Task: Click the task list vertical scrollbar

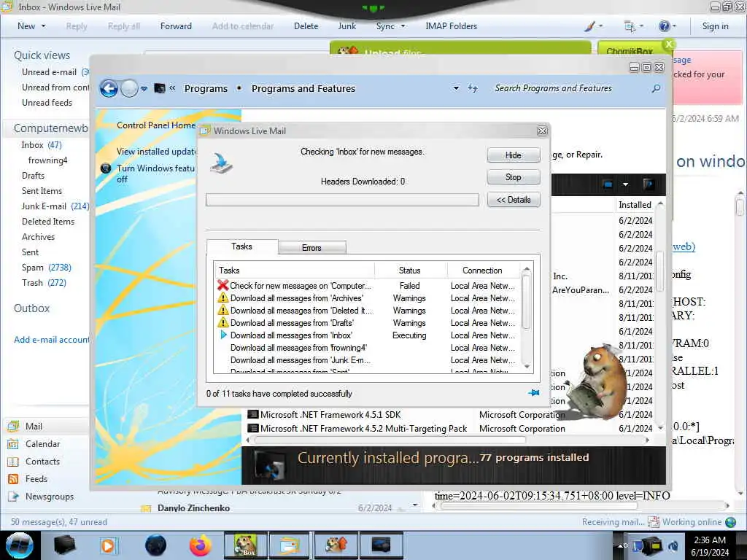Action: (527, 318)
